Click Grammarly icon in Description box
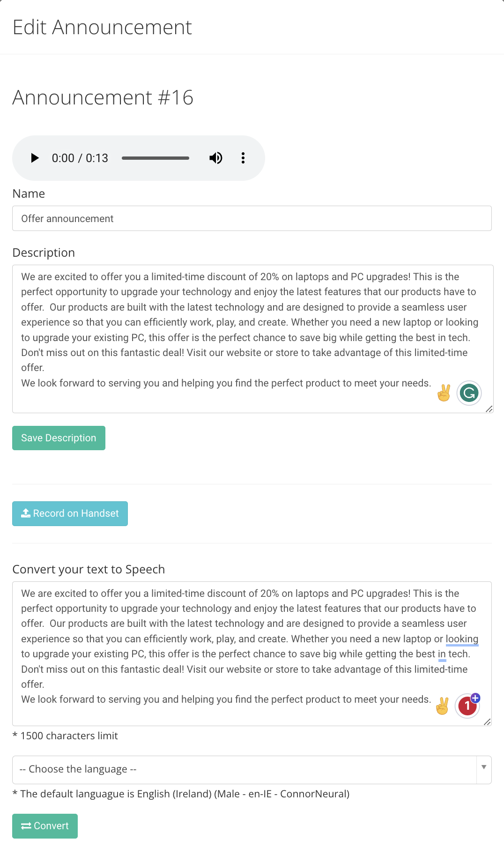Viewport: 504px width, 847px height. point(469,393)
